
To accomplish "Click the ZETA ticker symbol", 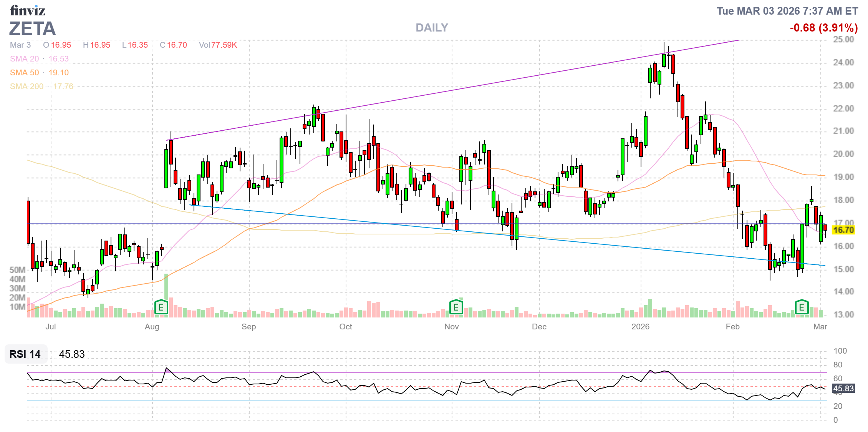I will pyautogui.click(x=33, y=29).
